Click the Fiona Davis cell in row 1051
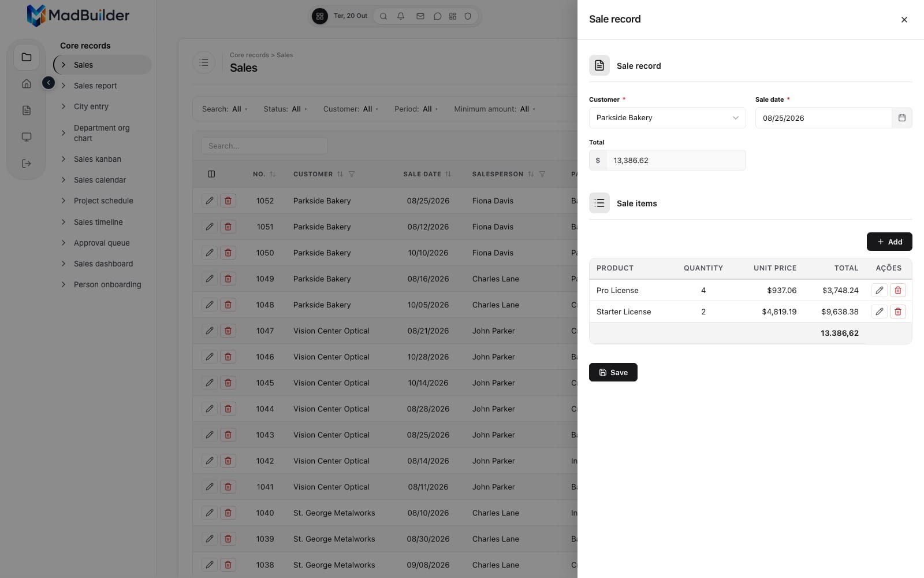924x578 pixels. 493,227
